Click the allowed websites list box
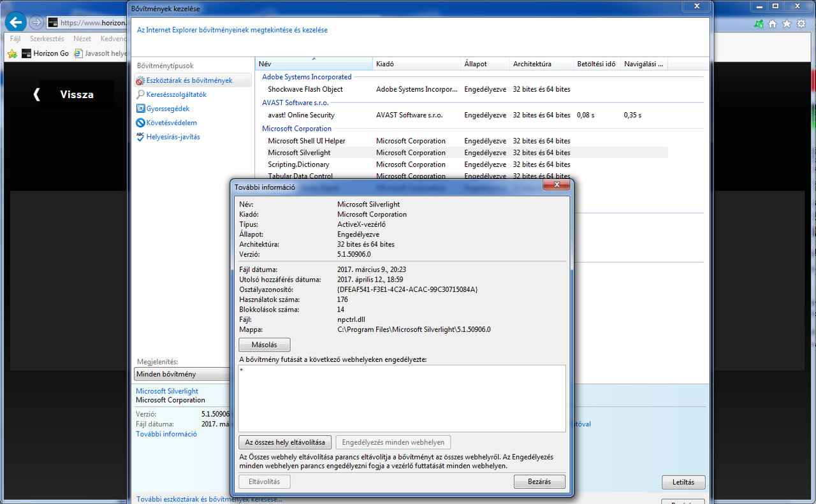Viewport: 816px width, 504px height. point(402,398)
